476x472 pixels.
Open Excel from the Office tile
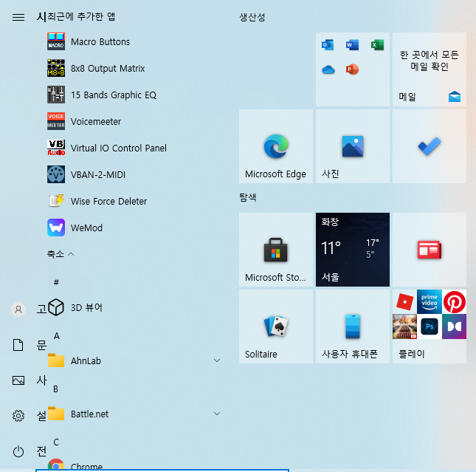point(377,45)
